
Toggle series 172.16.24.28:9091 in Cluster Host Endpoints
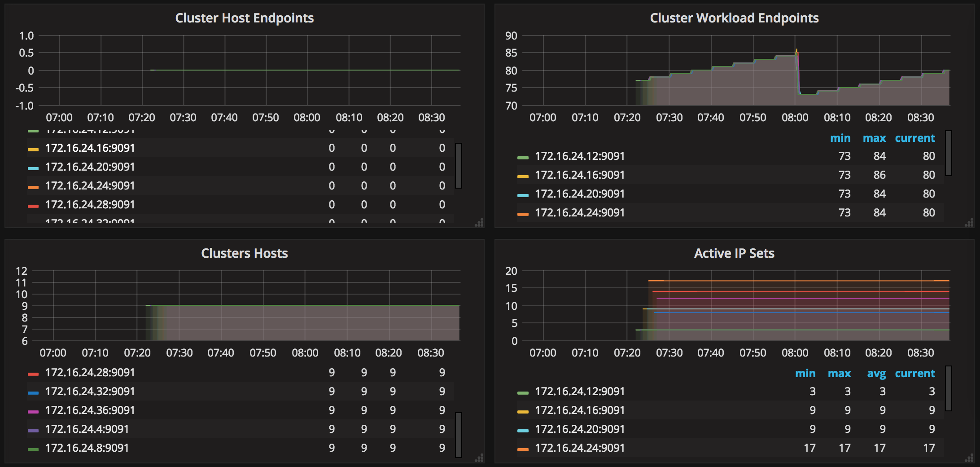point(90,205)
